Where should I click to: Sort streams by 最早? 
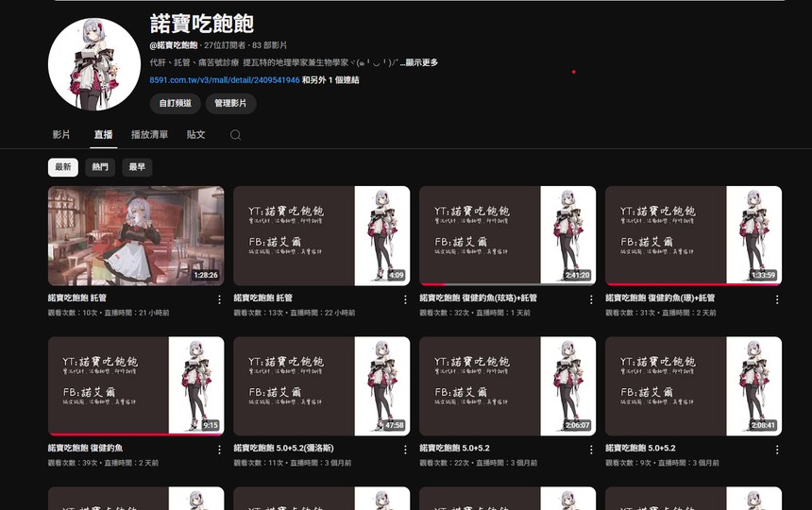coord(137,167)
